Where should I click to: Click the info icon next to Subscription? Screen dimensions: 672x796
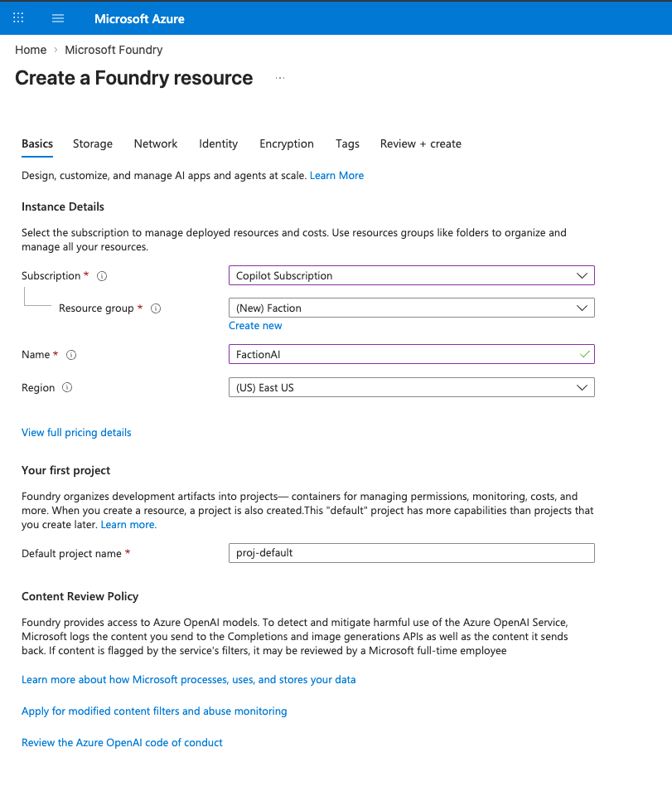pyautogui.click(x=103, y=276)
